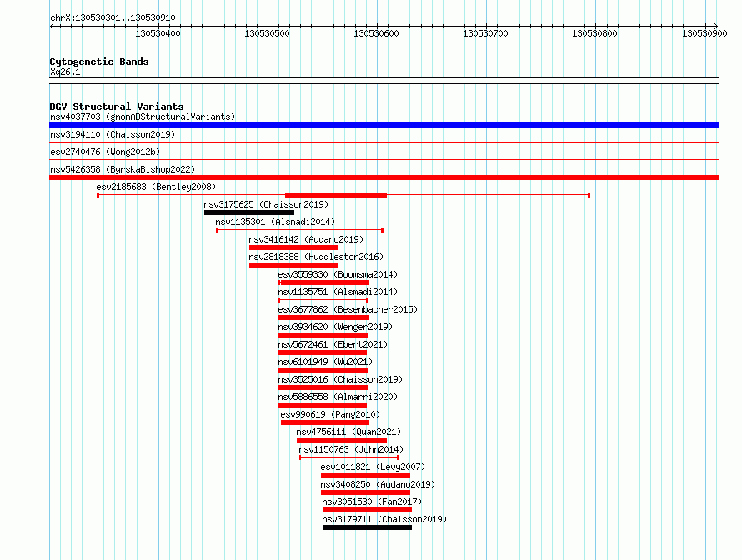Click the thick red segment of esv2185683
The image size is (742, 560).
click(336, 195)
